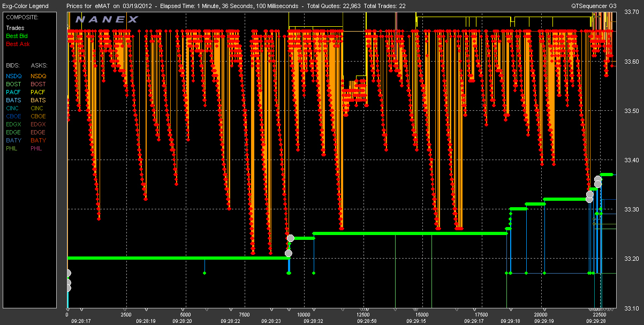
Task: Click the 10000 quote-count axis label
Action: pyautogui.click(x=304, y=315)
